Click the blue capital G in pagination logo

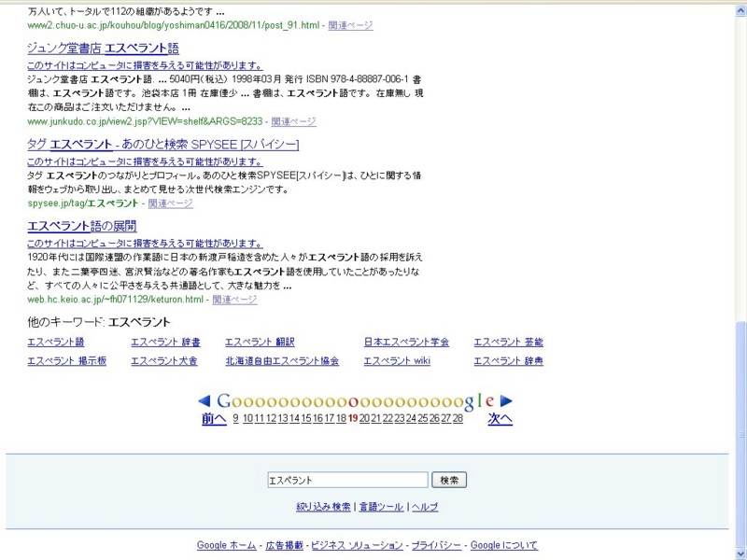coord(224,401)
